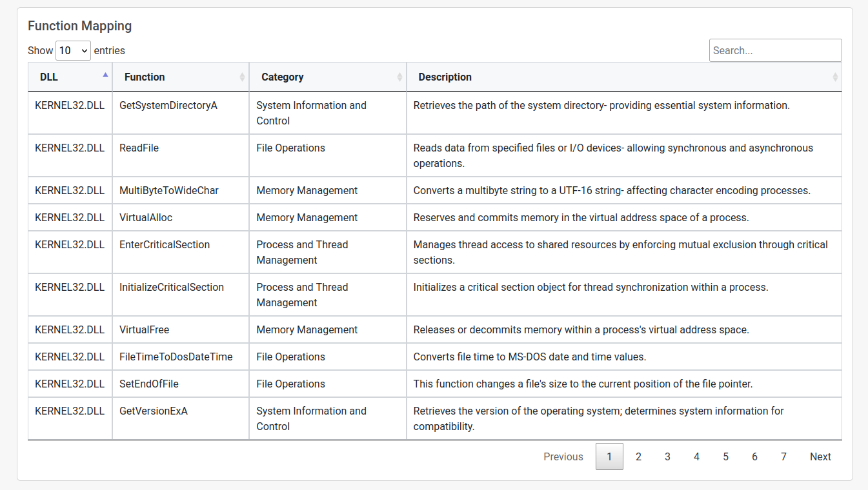Select the VirtualAlloc function cell
This screenshot has height=490, width=868.
click(x=181, y=217)
